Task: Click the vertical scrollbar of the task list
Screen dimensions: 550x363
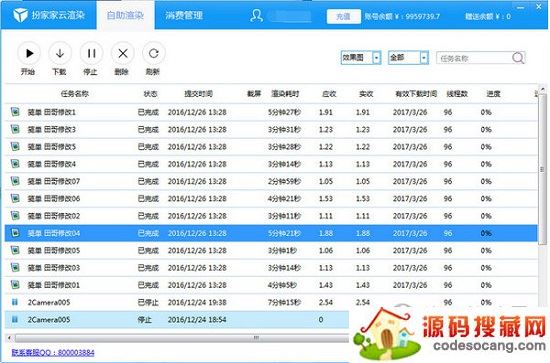Action: tap(542, 168)
